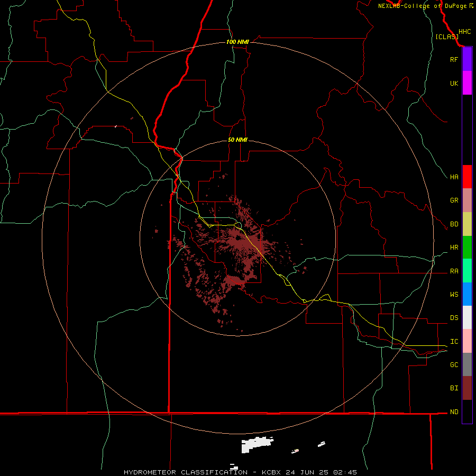The width and height of the screenshot is (476, 476).
Task: Click the [CLAS] units label
Action: pyautogui.click(x=447, y=36)
